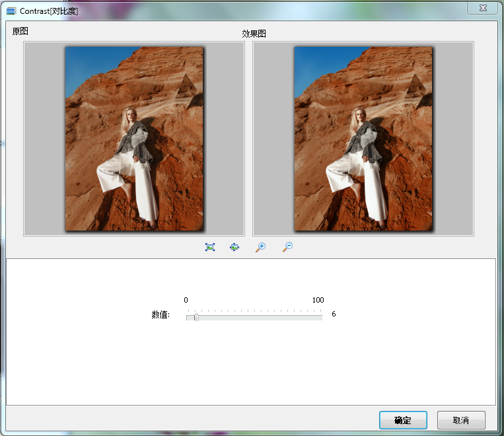Image resolution: width=504 pixels, height=436 pixels.
Task: Cancel with the 取消 button
Action: (x=461, y=420)
